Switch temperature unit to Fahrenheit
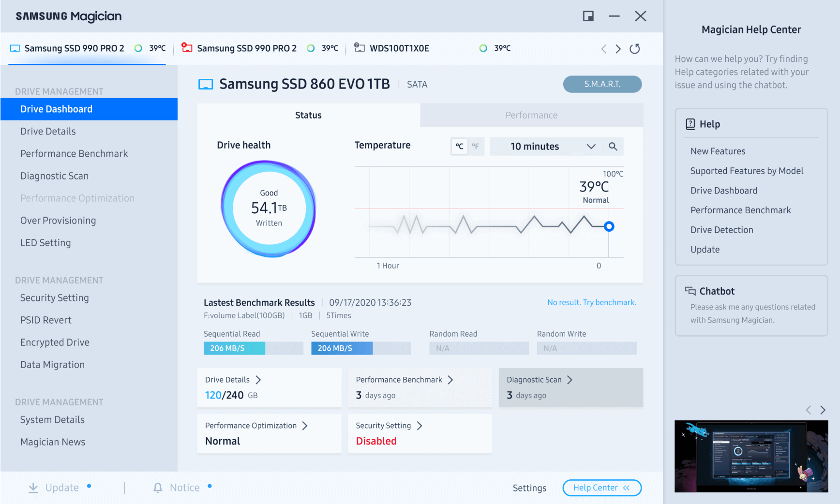 [x=476, y=146]
